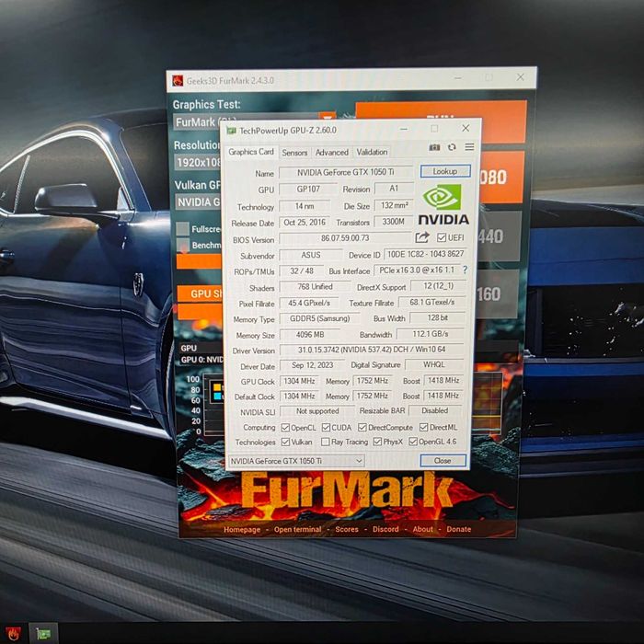Image resolution: width=644 pixels, height=644 pixels.
Task: Click the Digital Signature value WHQL
Action: coord(433,364)
